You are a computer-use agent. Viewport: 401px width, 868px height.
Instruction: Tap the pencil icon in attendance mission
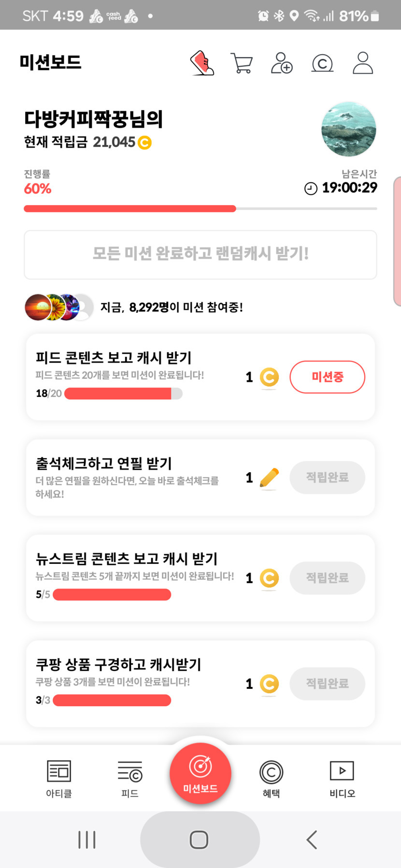tap(269, 477)
